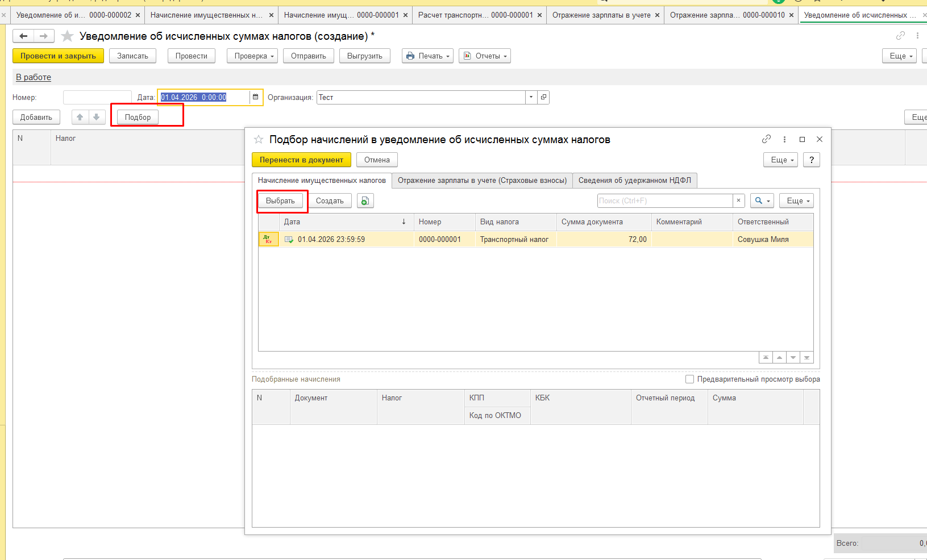Click the Совушка Миля responsible cell
Image resolution: width=927 pixels, height=560 pixels.
coord(773,239)
